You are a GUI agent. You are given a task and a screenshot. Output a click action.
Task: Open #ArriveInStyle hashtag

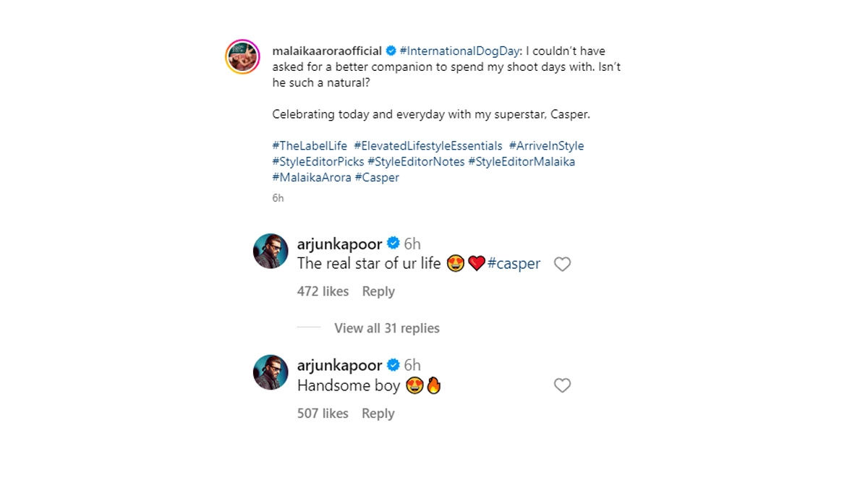click(x=546, y=146)
